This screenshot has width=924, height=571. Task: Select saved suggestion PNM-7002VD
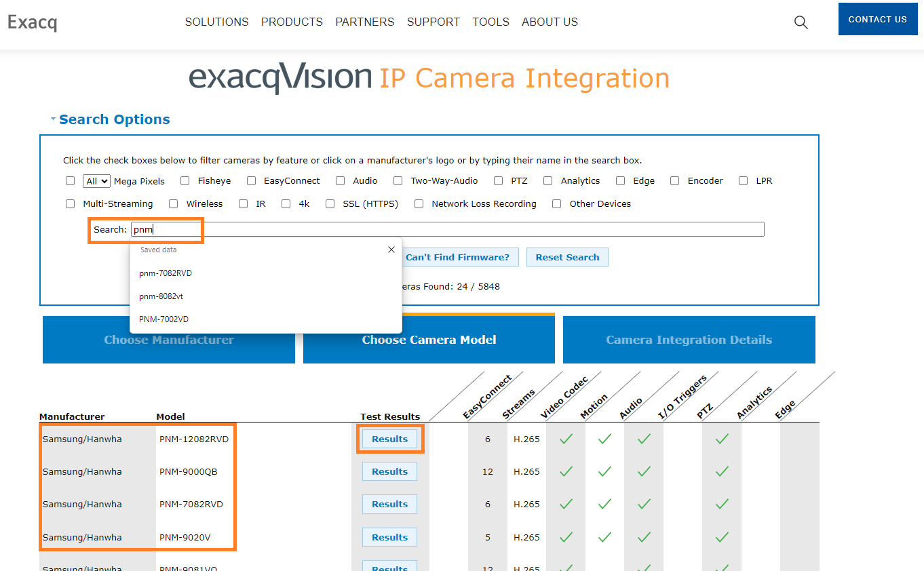click(x=163, y=319)
